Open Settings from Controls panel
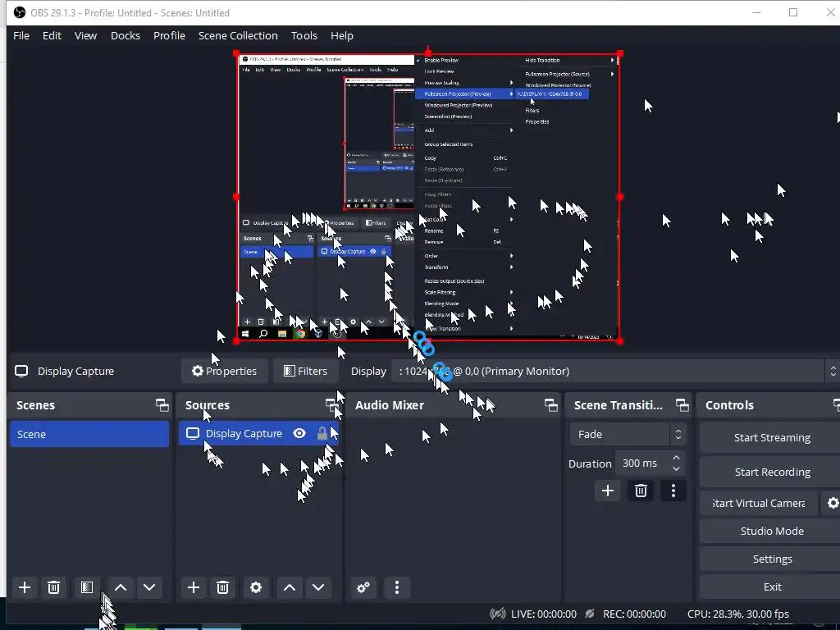 [771, 559]
